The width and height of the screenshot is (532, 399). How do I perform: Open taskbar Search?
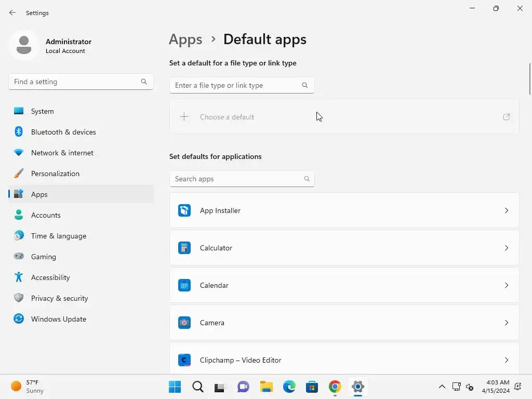(x=198, y=387)
